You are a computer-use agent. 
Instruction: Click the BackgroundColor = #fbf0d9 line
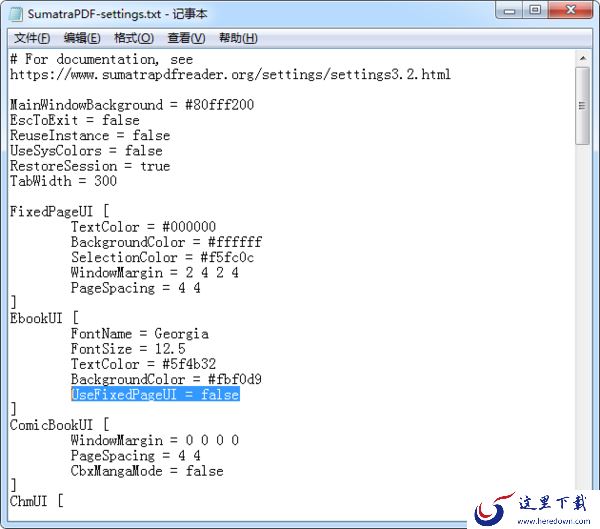166,379
